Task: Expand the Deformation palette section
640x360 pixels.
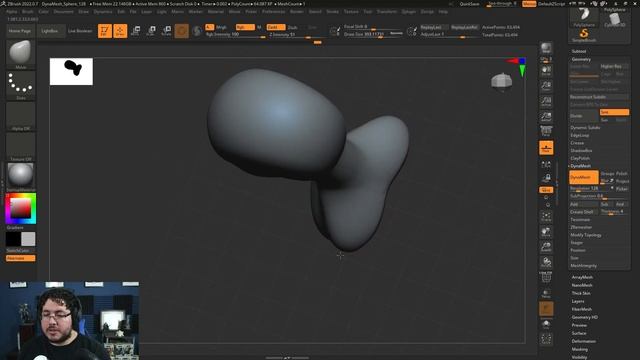Action: pos(584,341)
